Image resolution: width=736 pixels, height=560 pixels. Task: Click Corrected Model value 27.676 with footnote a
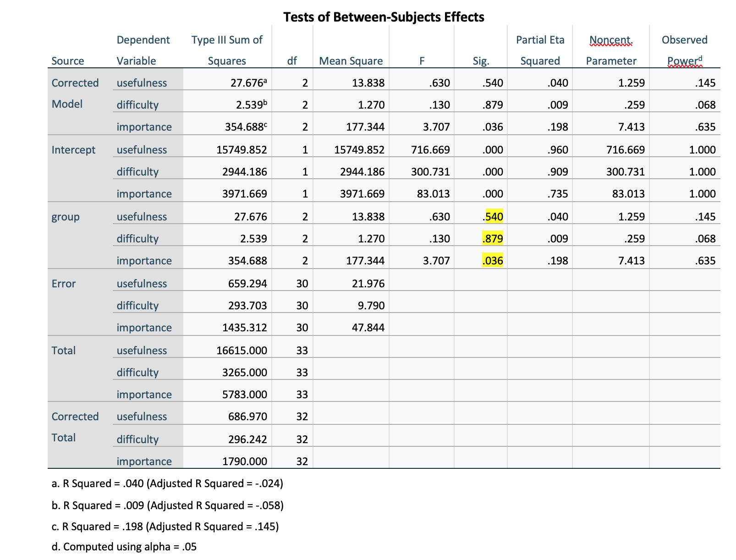click(x=249, y=83)
